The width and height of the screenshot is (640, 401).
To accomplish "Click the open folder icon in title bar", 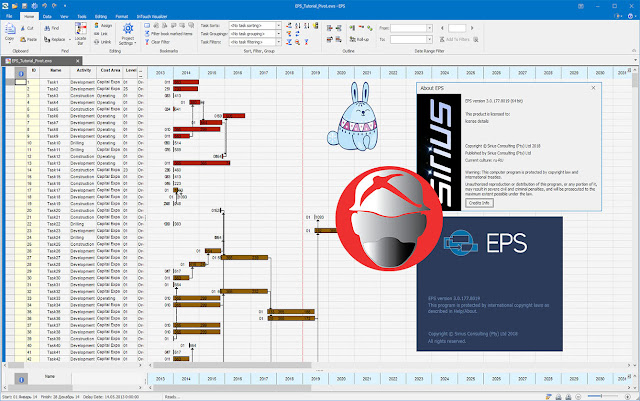I will pos(15,6).
